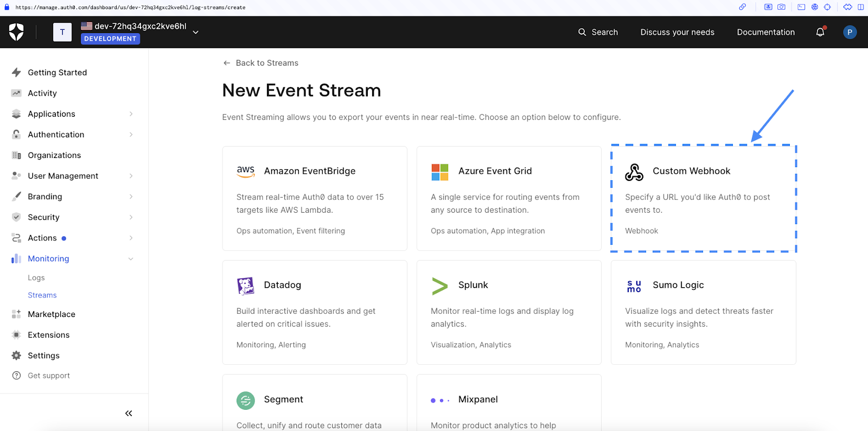Select the Datadog stream card

pos(315,312)
